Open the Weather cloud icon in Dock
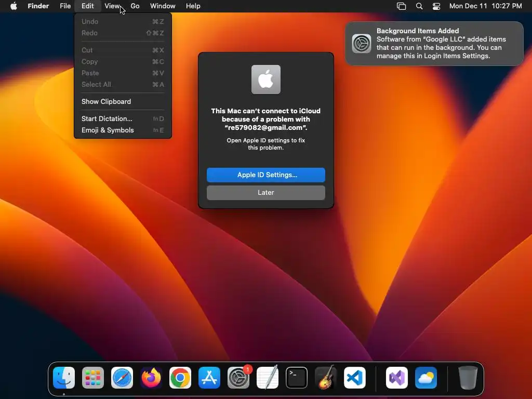Screen dimensions: 532x399 [x=426, y=378]
